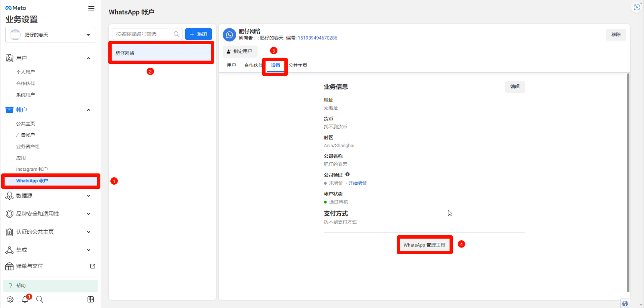Click the sidebar search magnifier icon
This screenshot has width=644, height=308.
click(40, 299)
